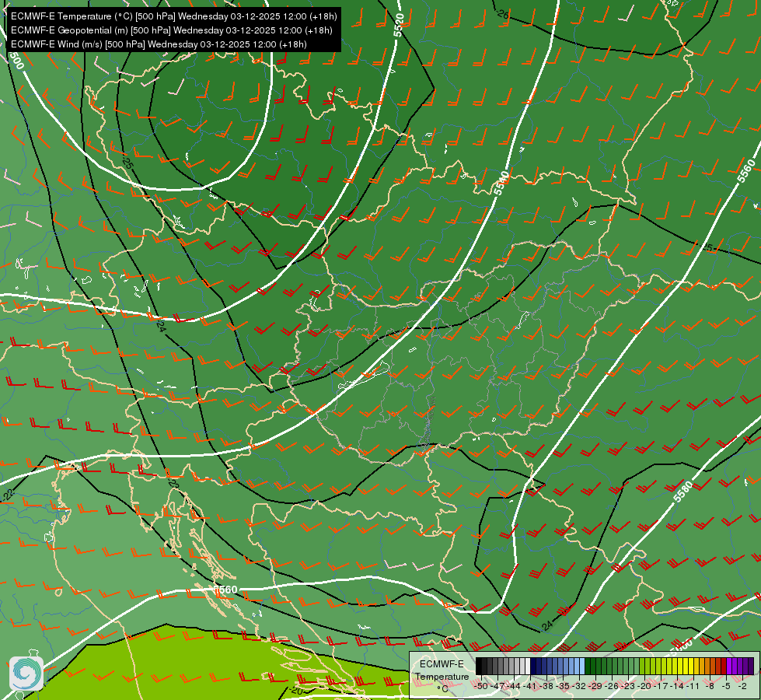Click the black swatch of the legend

pos(479,667)
